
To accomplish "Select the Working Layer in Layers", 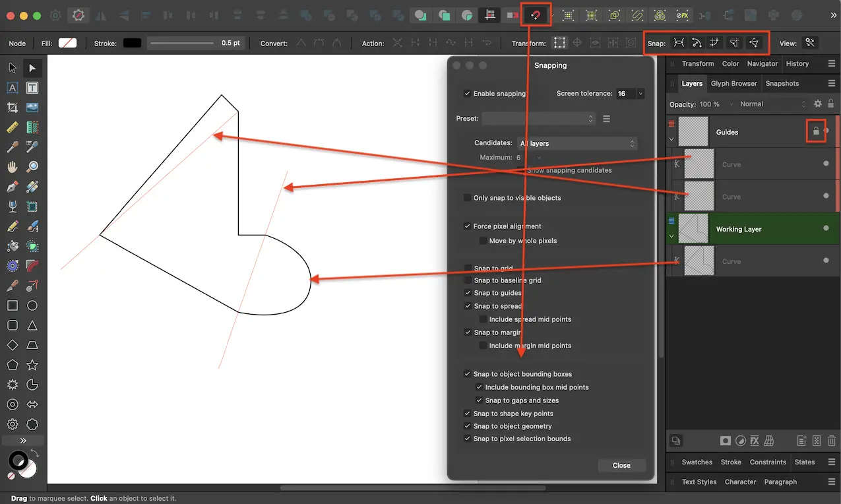I will click(739, 229).
